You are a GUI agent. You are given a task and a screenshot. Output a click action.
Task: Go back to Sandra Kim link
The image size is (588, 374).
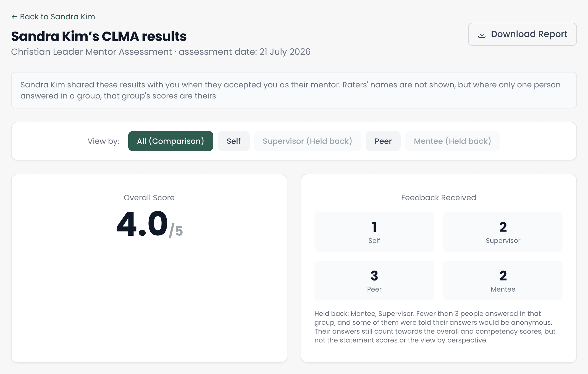(53, 17)
